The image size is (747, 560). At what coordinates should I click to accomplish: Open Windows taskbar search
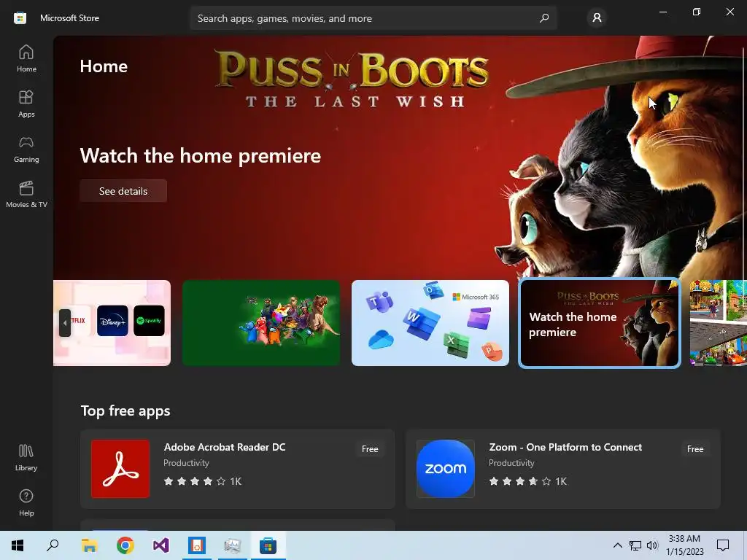[x=53, y=545]
